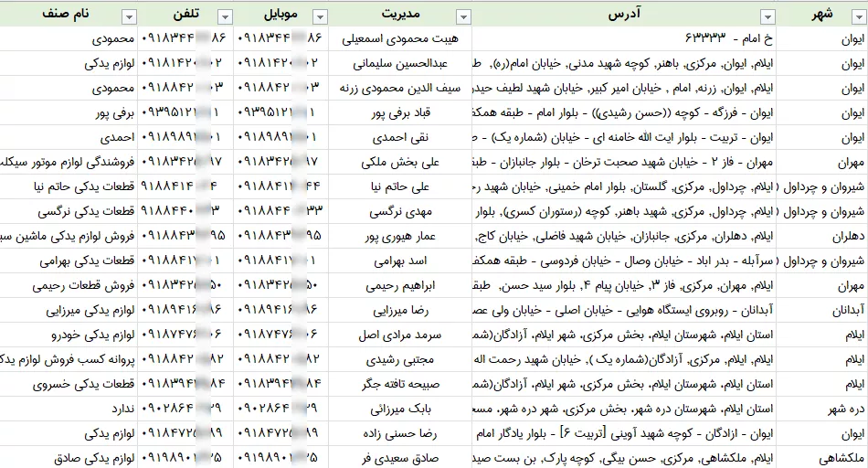Click manager cell علی بخش ملکی
Viewport: 868px width, 468px height.
pyautogui.click(x=400, y=162)
